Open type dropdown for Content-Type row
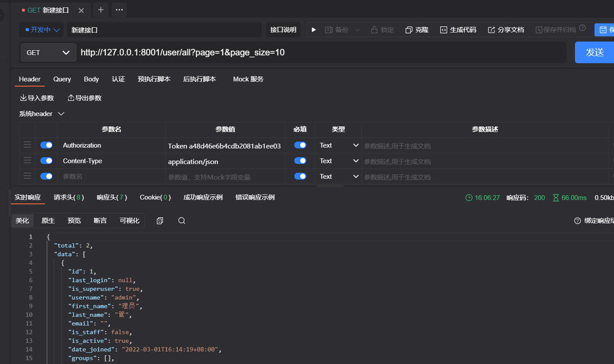614x364 pixels. click(x=339, y=161)
